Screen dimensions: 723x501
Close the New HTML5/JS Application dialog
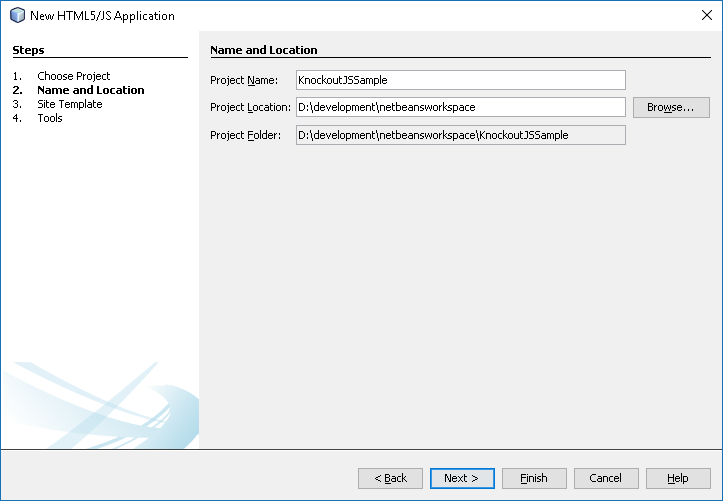pyautogui.click(x=706, y=15)
